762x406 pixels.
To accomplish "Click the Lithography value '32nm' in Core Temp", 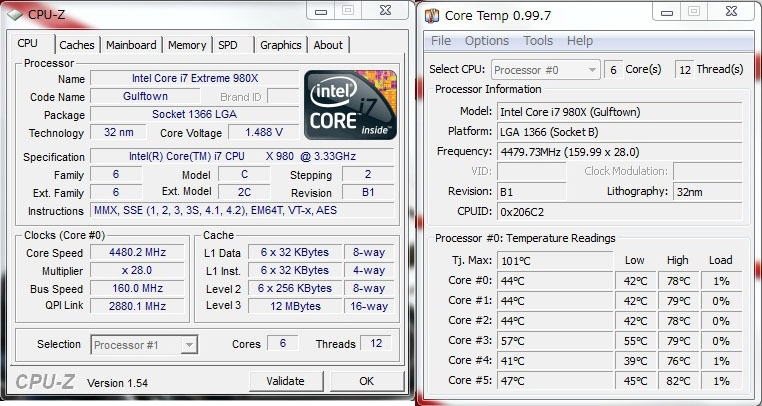I will click(708, 192).
